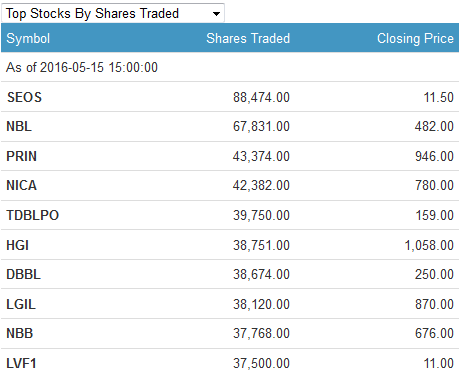This screenshot has width=465, height=376.
Task: Open the LVF1 stock symbol
Action: click(21, 363)
